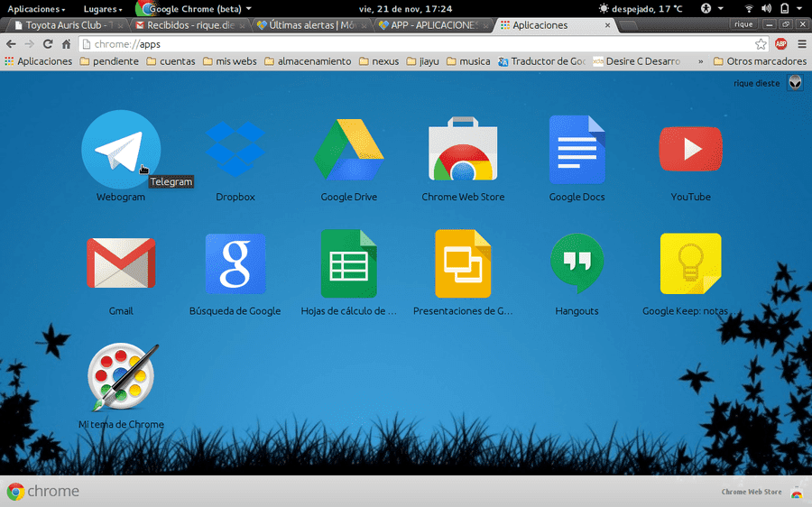Reload the current page
Viewport: 812px width, 507px height.
coord(48,44)
